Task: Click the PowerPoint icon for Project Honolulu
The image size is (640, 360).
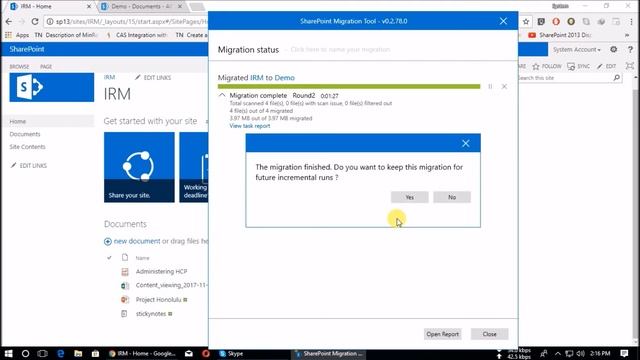Action: (125, 300)
